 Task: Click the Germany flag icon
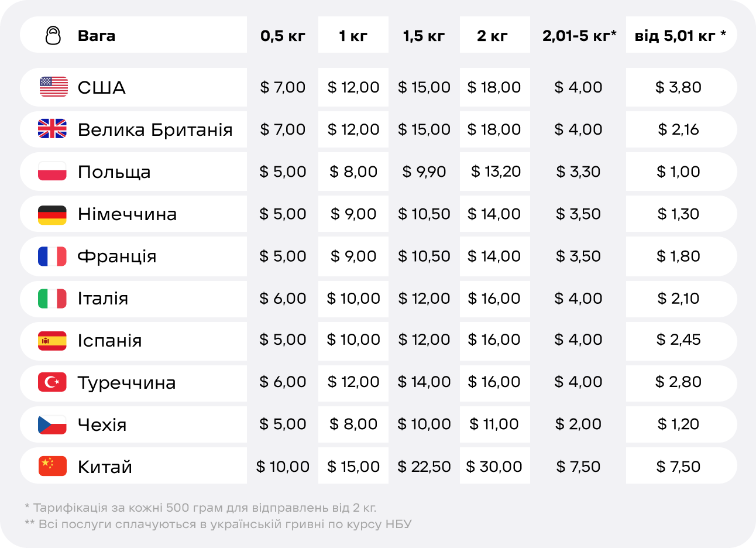53,214
